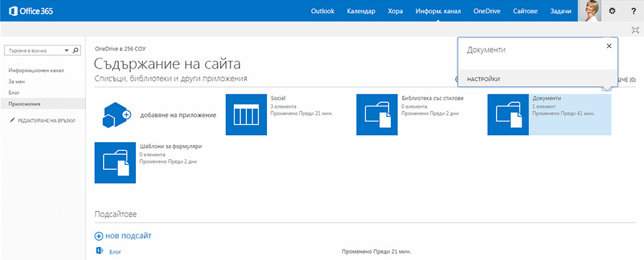
Task: Select Приложения in the sidebar
Action: click(24, 104)
